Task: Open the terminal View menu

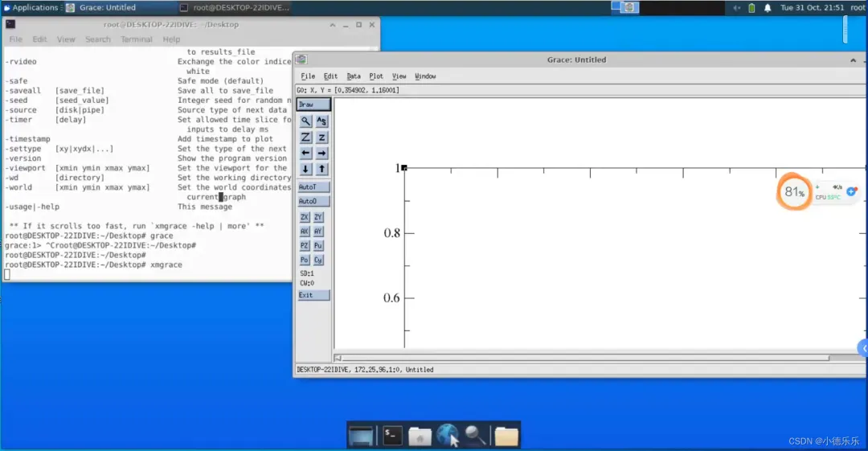Action: (65, 39)
